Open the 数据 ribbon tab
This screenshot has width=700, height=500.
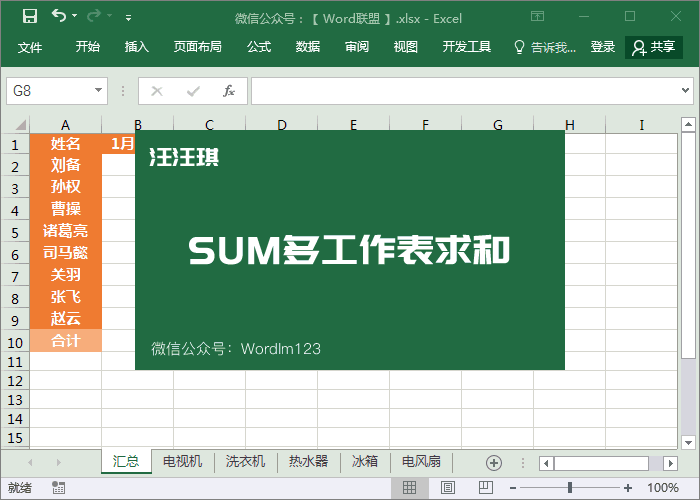point(308,47)
